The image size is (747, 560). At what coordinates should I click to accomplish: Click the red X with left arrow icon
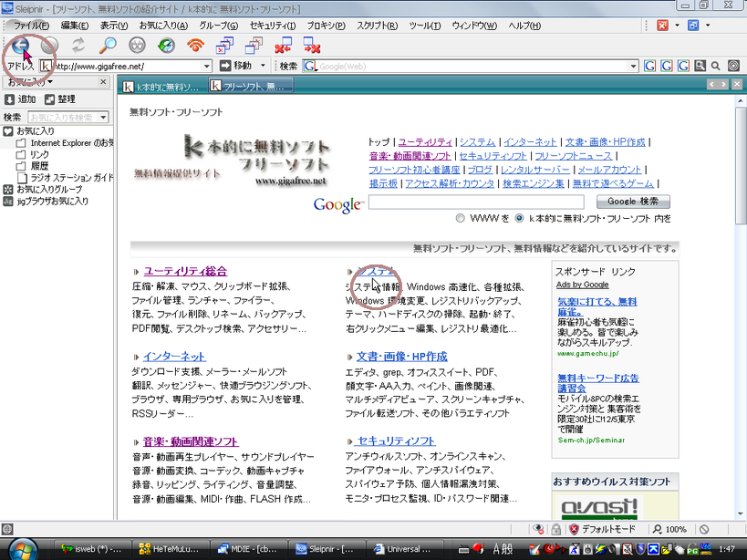283,46
